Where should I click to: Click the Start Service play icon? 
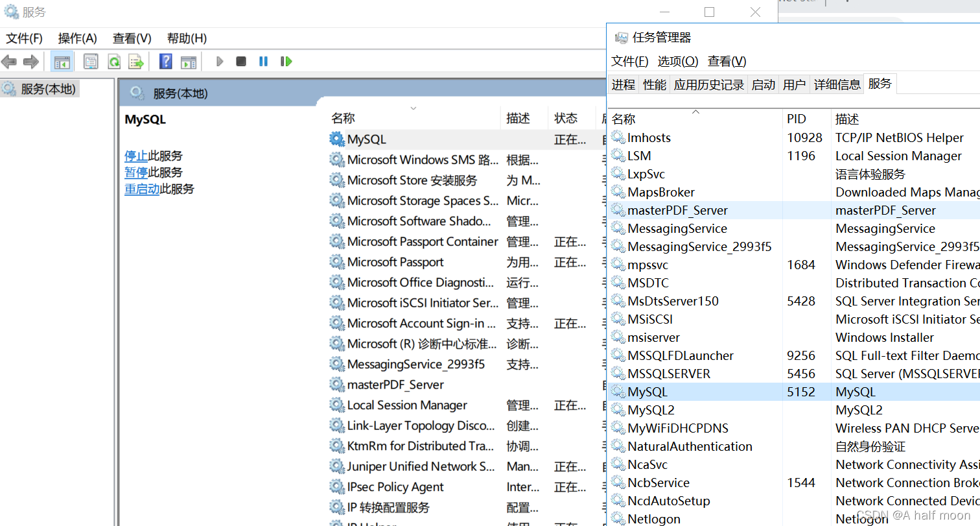click(220, 62)
